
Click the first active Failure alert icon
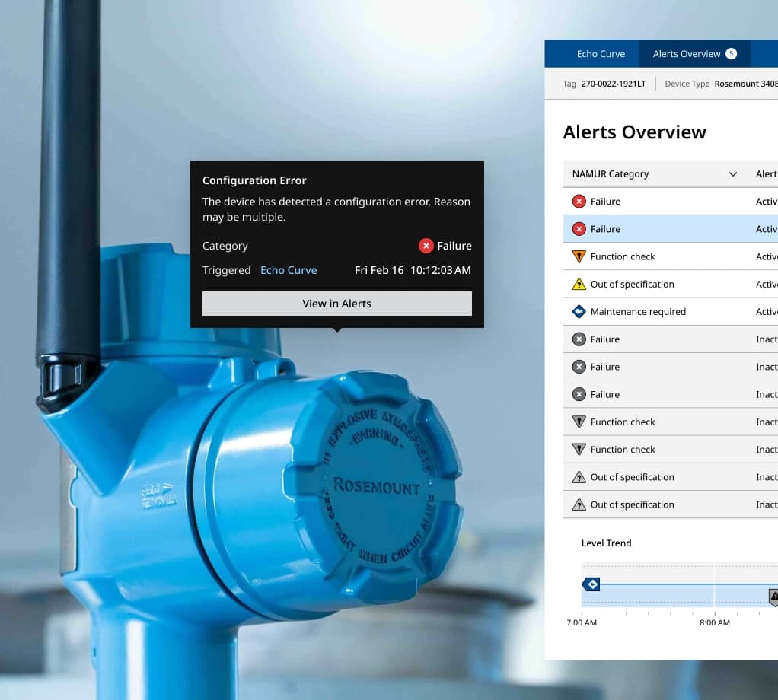tap(579, 201)
